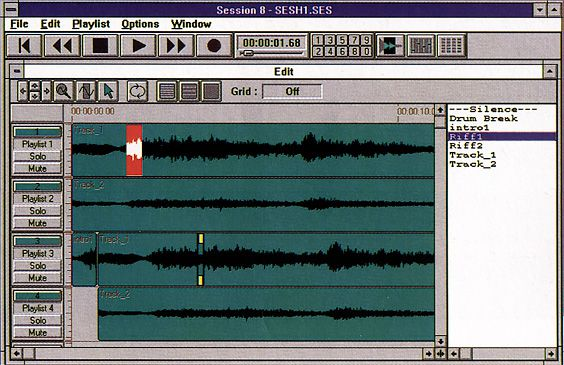
Task: Start playback with the Play button
Action: pyautogui.click(x=138, y=46)
